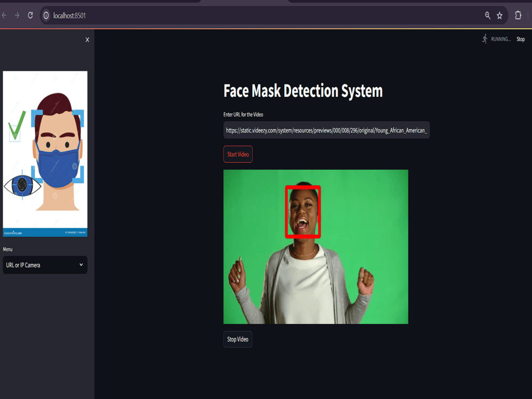Viewport: 532px width, 399px height.
Task: Click the 'RUNNING...' status text
Action: (x=501, y=39)
